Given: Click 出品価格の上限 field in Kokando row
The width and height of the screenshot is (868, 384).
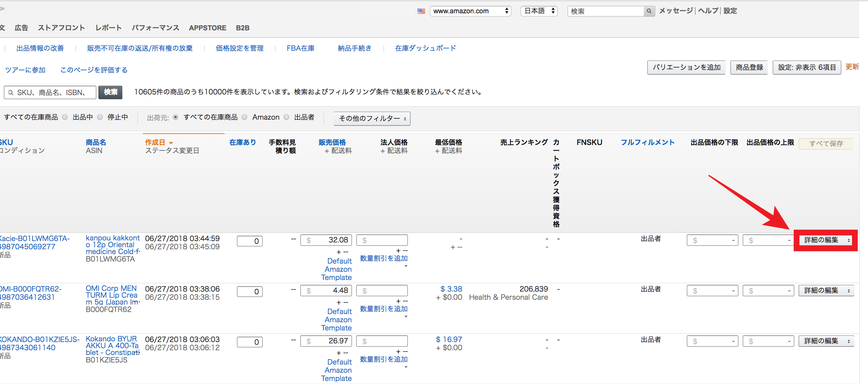Looking at the screenshot, I should click(x=768, y=341).
